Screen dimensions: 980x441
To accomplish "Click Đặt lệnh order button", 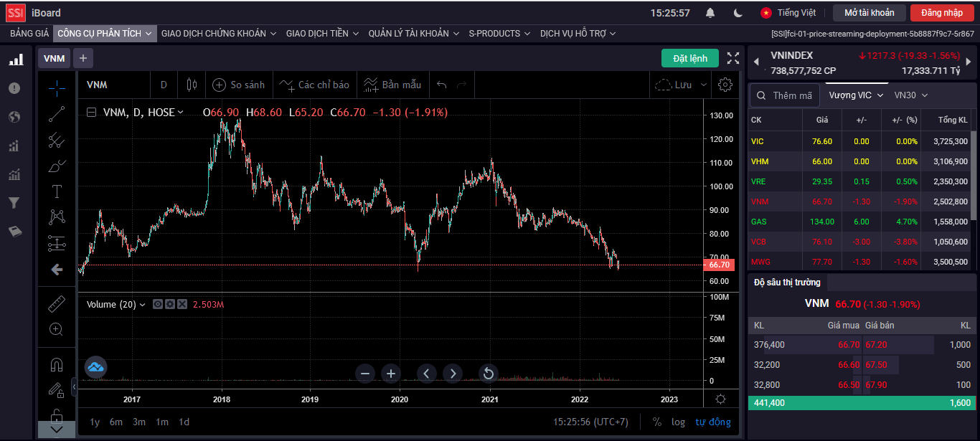I will pos(690,59).
